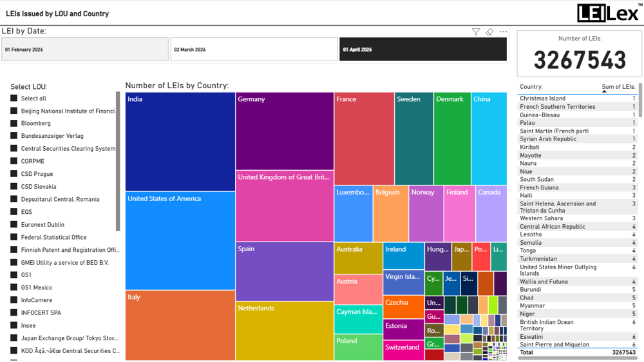This screenshot has height=362, width=644.
Task: Open More options ellipsis on date slicer
Action: pyautogui.click(x=503, y=32)
